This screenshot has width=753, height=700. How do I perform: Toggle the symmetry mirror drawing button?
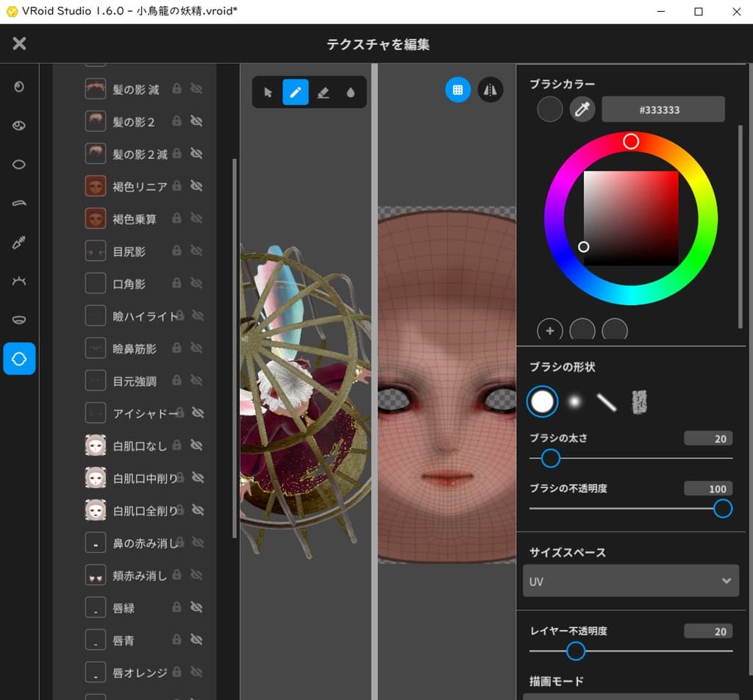(490, 90)
